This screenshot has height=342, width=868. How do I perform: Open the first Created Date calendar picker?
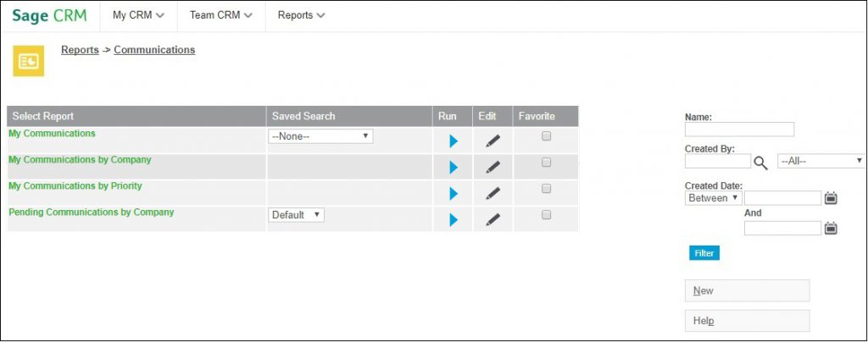(x=831, y=198)
